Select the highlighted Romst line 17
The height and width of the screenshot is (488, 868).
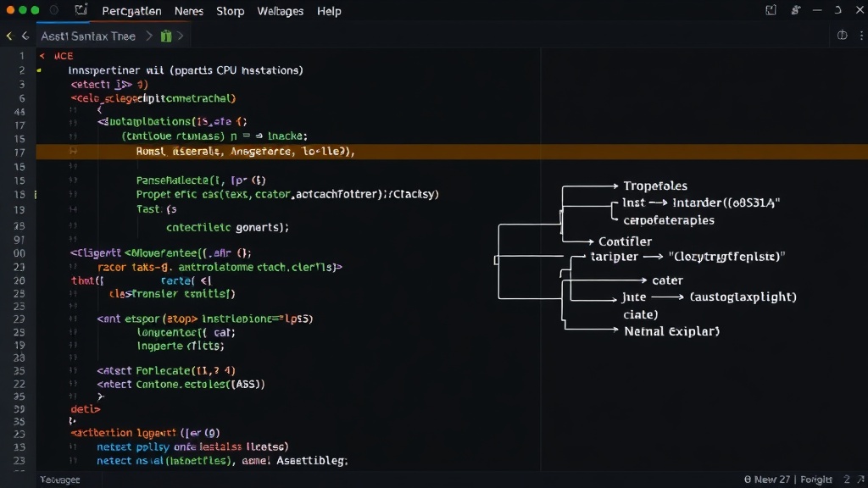tap(452, 152)
